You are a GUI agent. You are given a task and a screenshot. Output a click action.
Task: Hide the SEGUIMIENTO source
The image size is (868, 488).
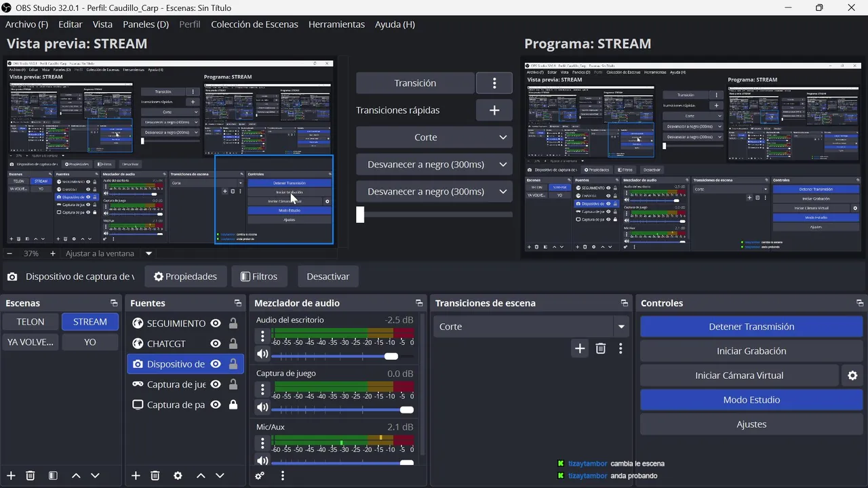tap(216, 323)
